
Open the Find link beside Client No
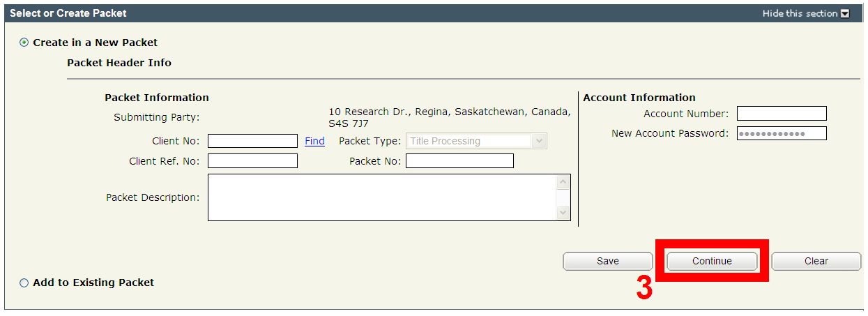[315, 141]
